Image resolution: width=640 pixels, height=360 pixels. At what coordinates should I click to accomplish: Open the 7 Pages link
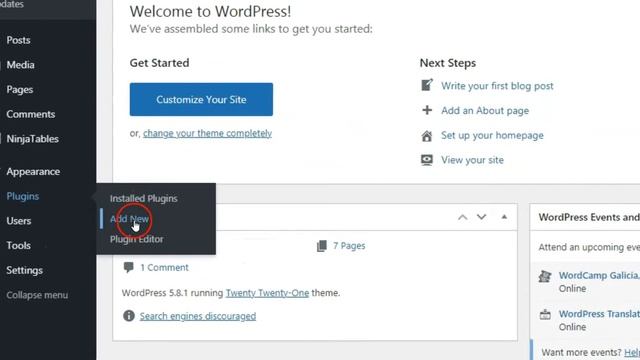pyautogui.click(x=349, y=246)
